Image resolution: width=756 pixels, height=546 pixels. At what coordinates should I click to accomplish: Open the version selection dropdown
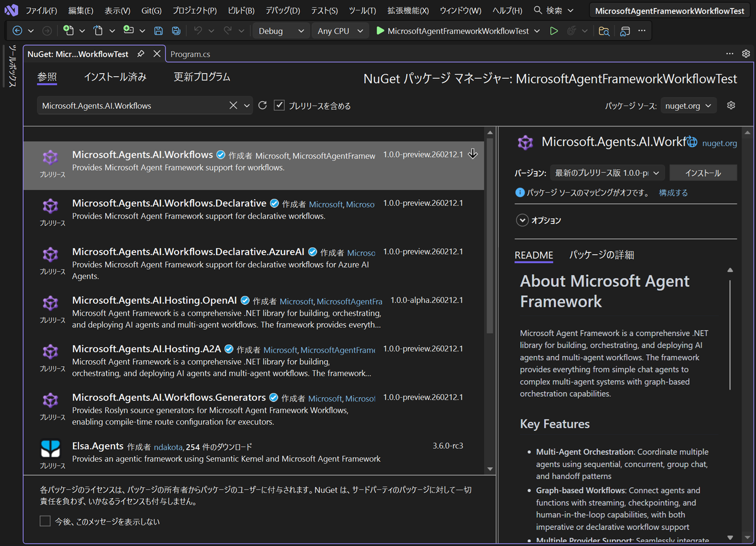pos(607,173)
